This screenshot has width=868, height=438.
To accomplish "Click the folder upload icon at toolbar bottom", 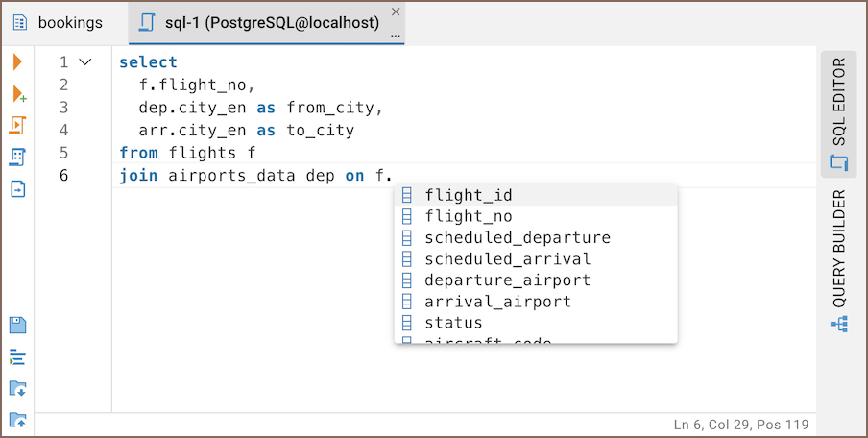I will click(17, 420).
